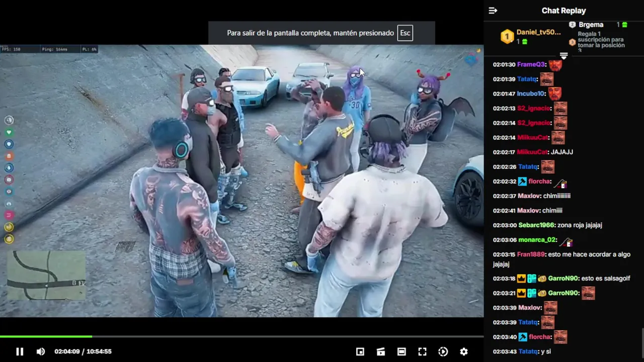Open monarca_02 username in chat
This screenshot has width=644, height=362.
pyautogui.click(x=537, y=239)
